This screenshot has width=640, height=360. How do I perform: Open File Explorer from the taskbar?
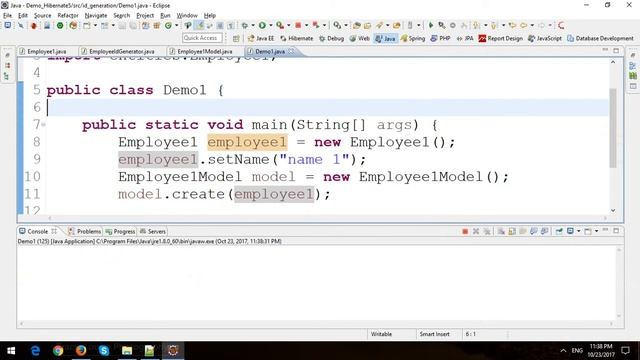click(x=127, y=350)
